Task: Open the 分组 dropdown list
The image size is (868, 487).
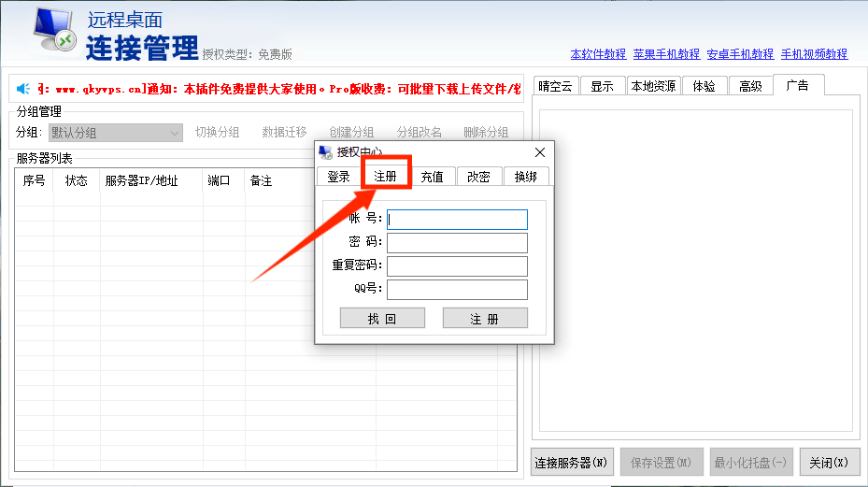Action: (175, 133)
